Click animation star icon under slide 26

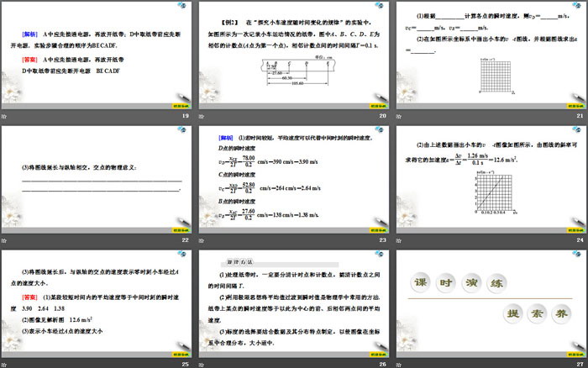click(x=202, y=365)
